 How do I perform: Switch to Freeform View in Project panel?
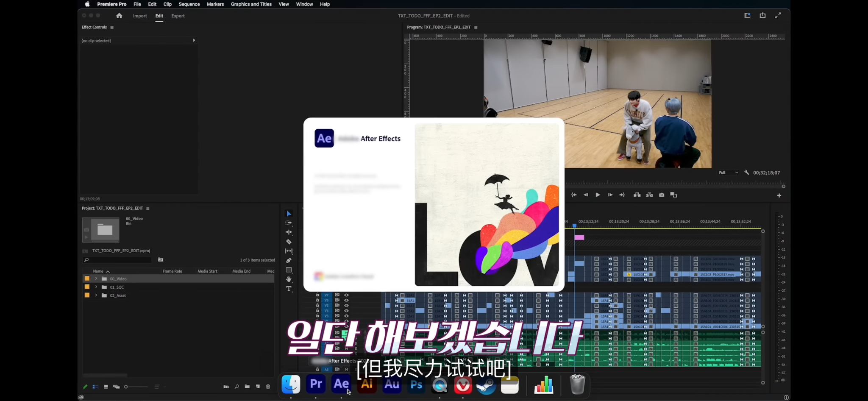pyautogui.click(x=116, y=387)
